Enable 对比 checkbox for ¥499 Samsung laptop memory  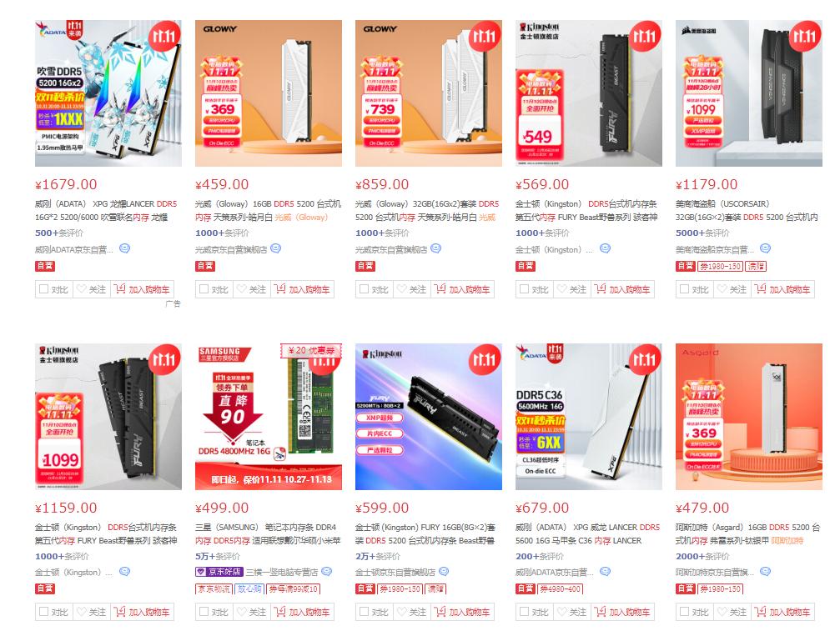coord(204,612)
